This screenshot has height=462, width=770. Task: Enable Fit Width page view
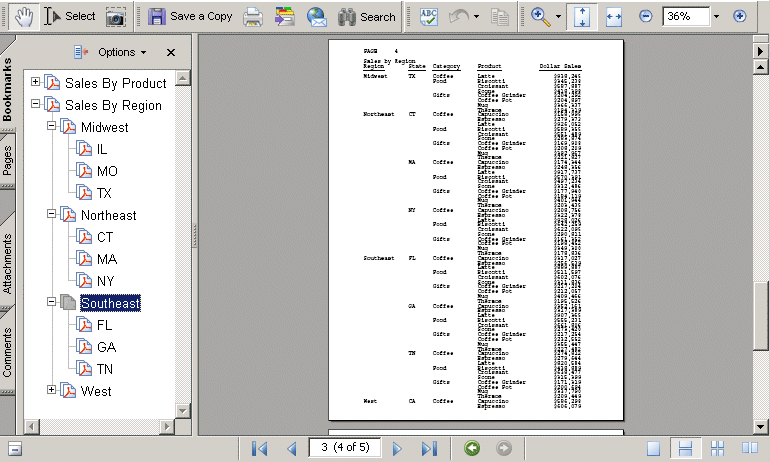(x=614, y=16)
